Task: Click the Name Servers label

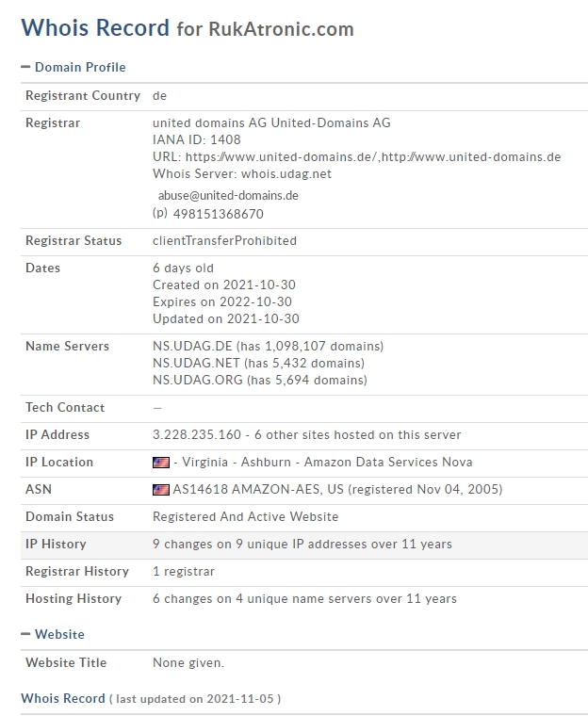Action: (x=67, y=346)
